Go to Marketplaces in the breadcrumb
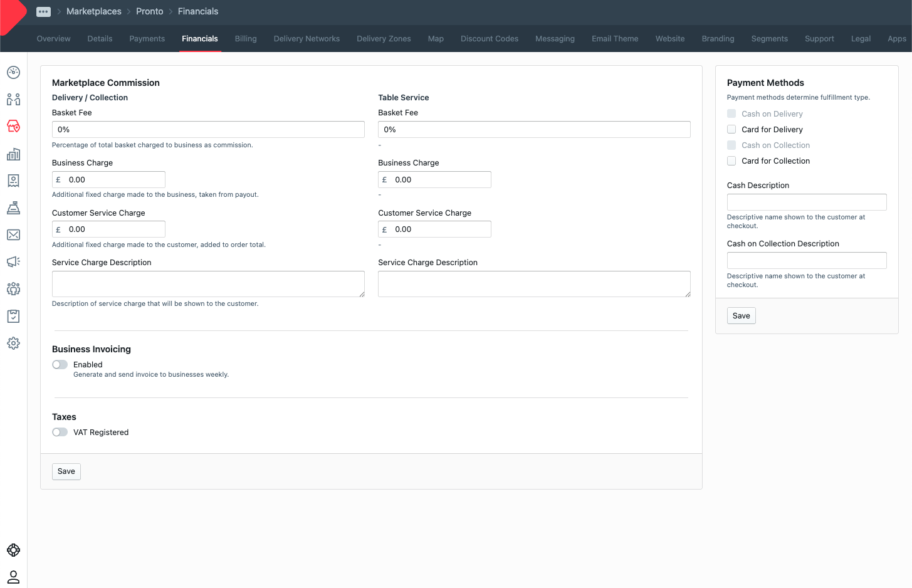 coord(94,12)
